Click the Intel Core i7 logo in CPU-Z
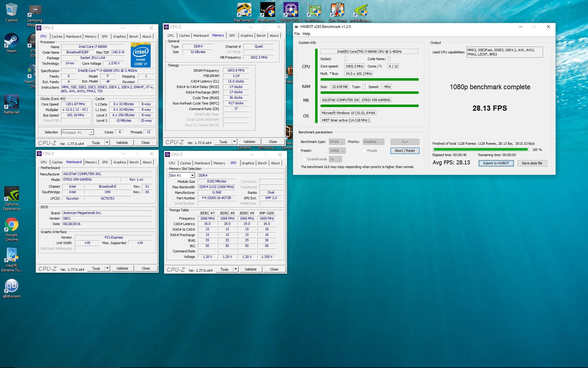Image resolution: width=588 pixels, height=368 pixels. 141,55
